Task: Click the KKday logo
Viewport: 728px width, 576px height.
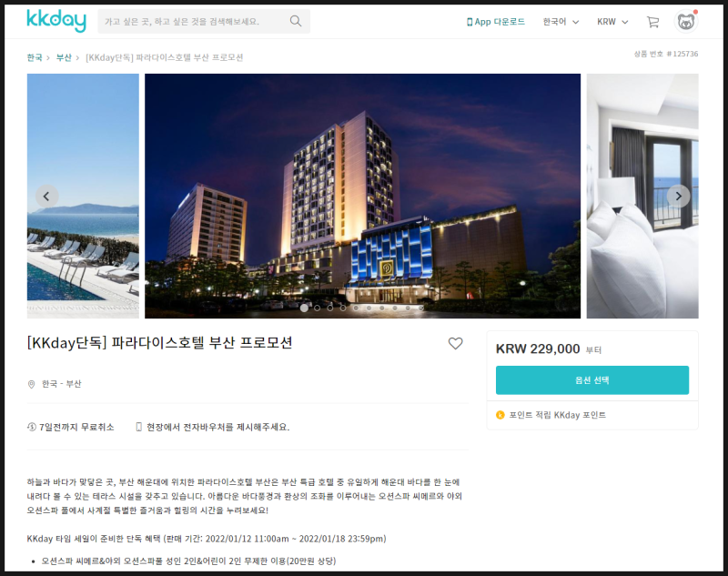Action: 56,21
